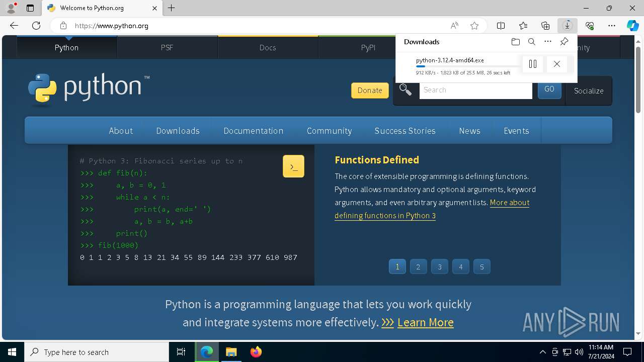Viewport: 644px width, 362px height.
Task: Select the PSF top navigation tab
Action: pos(167,47)
